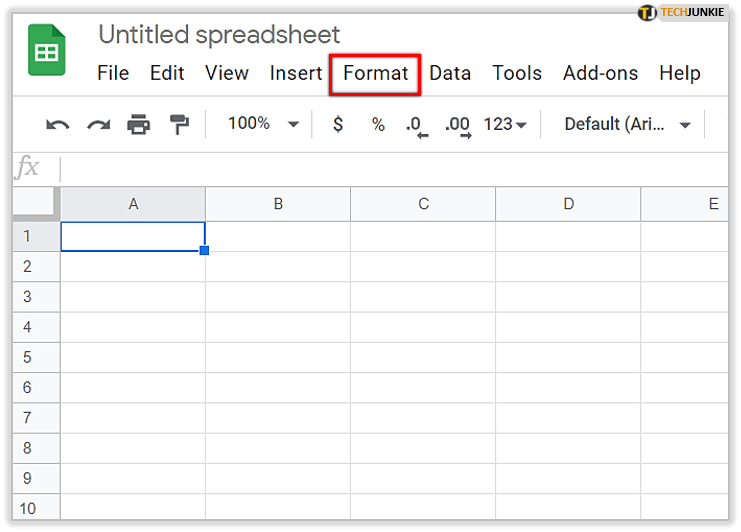Image resolution: width=741 pixels, height=532 pixels.
Task: Open the 100% zoom dropdown
Action: tap(263, 124)
